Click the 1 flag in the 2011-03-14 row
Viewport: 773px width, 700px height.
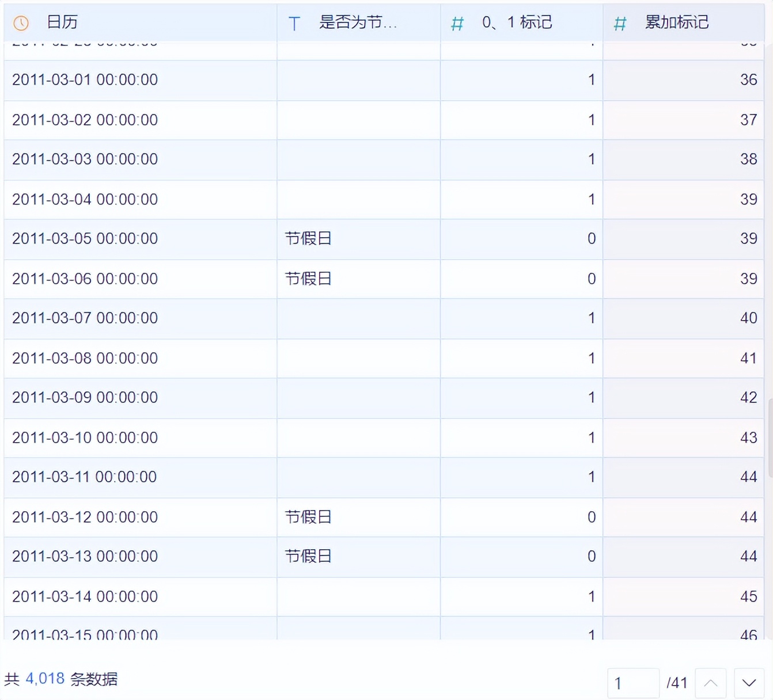click(x=592, y=596)
